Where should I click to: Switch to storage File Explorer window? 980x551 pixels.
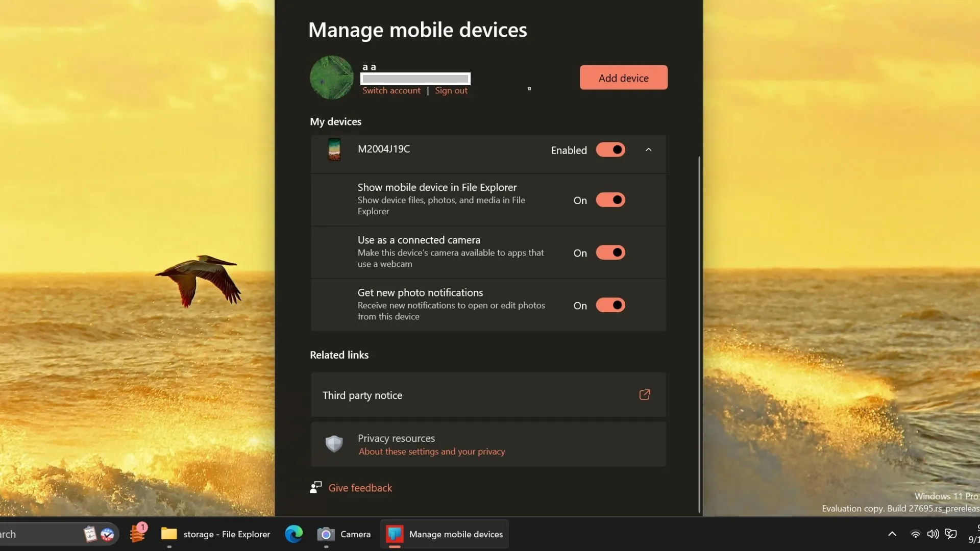click(215, 534)
